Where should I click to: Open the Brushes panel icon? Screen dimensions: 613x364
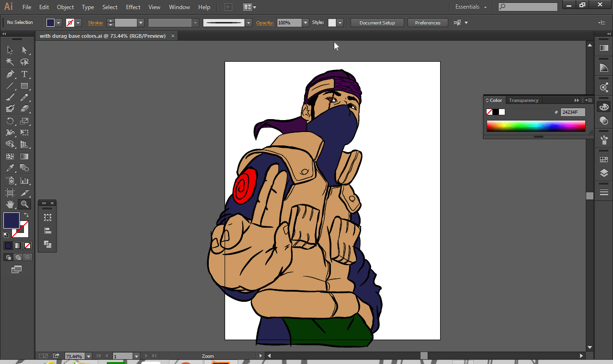[604, 140]
